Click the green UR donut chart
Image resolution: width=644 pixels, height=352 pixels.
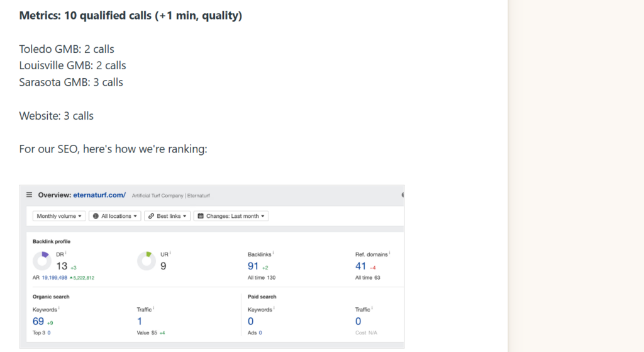click(x=147, y=261)
